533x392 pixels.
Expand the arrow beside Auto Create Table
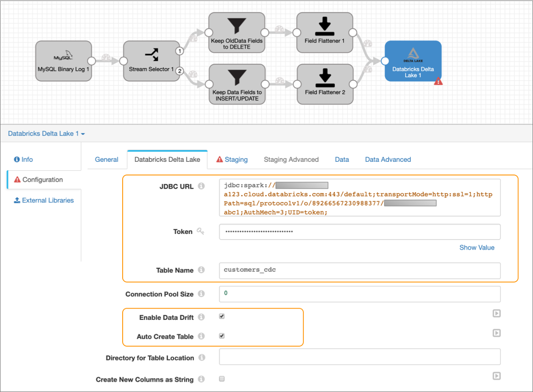(496, 333)
